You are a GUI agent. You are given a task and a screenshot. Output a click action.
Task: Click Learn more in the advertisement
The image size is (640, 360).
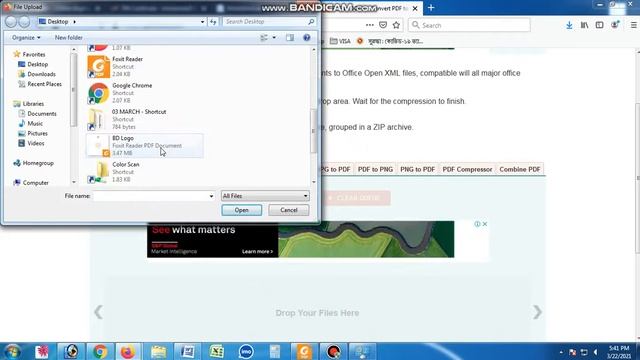click(257, 251)
